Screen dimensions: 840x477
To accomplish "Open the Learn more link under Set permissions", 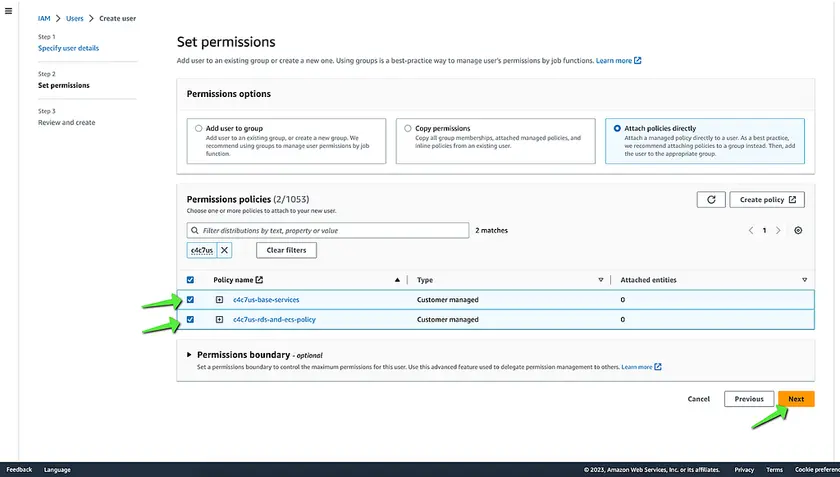I will pos(614,61).
